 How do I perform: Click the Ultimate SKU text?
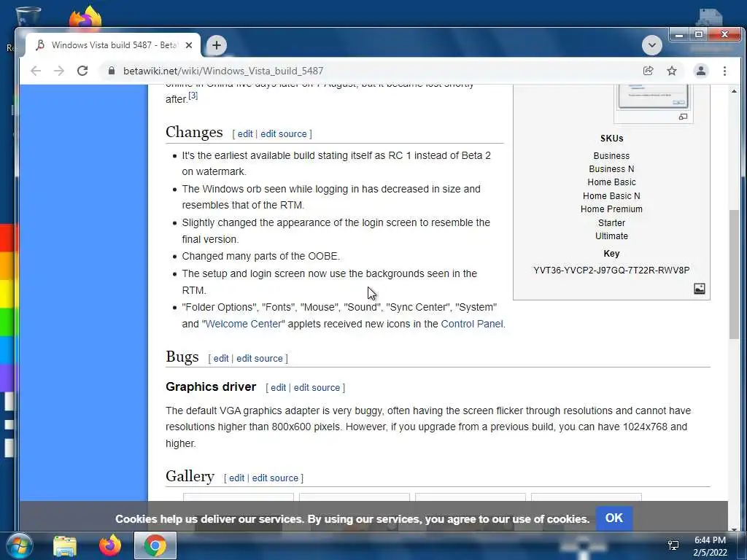click(611, 236)
